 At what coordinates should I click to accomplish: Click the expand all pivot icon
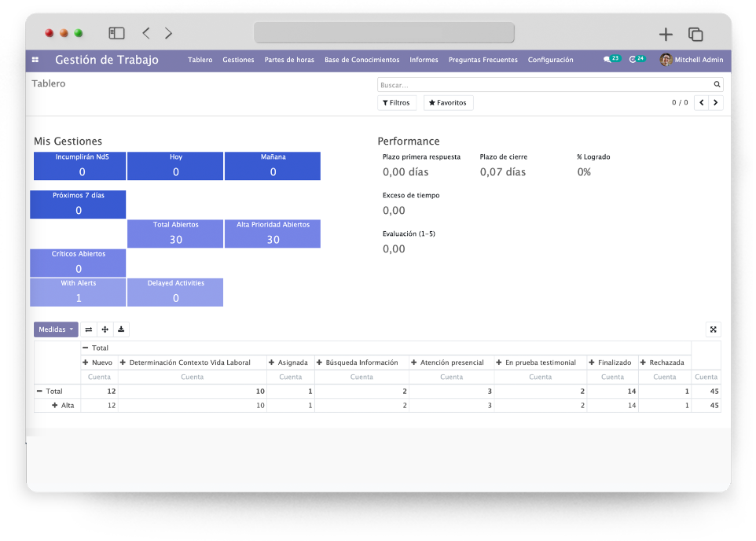[105, 329]
